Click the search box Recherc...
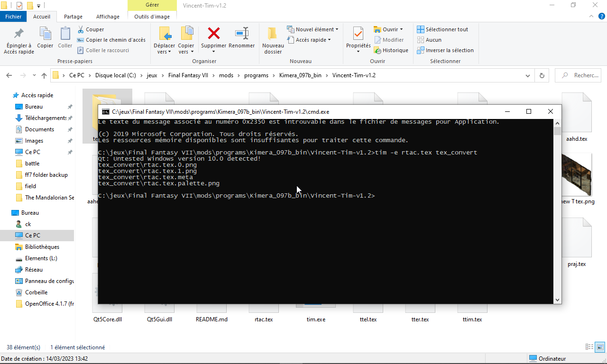The height and width of the screenshot is (364, 607). [x=578, y=75]
